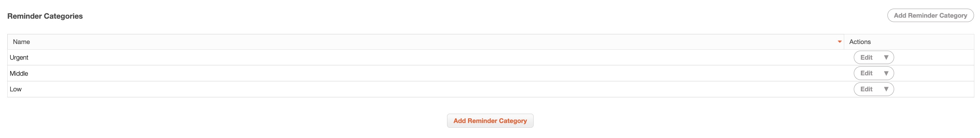Click the empty middle of the Middle row
This screenshot has width=980, height=138.
pos(418,74)
